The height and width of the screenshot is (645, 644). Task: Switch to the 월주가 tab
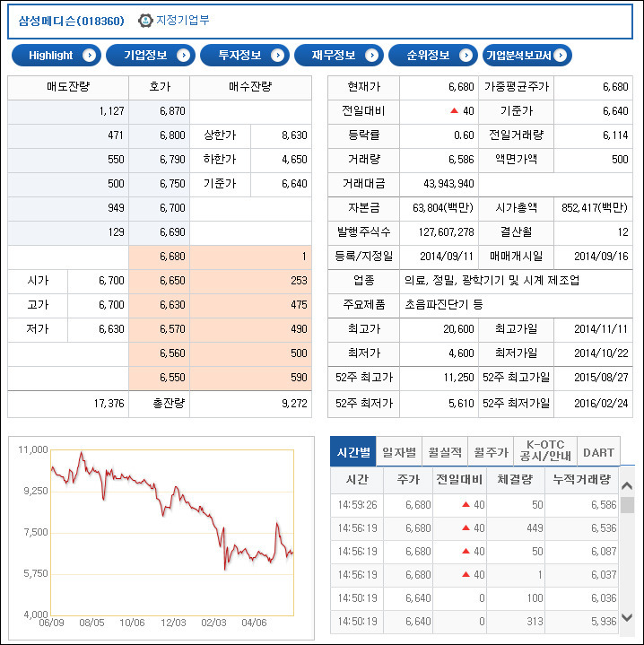pos(491,452)
